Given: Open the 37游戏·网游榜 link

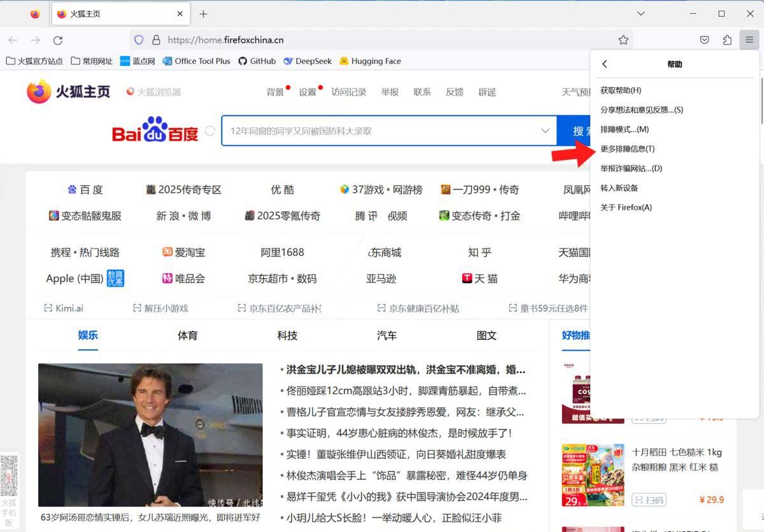Looking at the screenshot, I should (x=381, y=190).
